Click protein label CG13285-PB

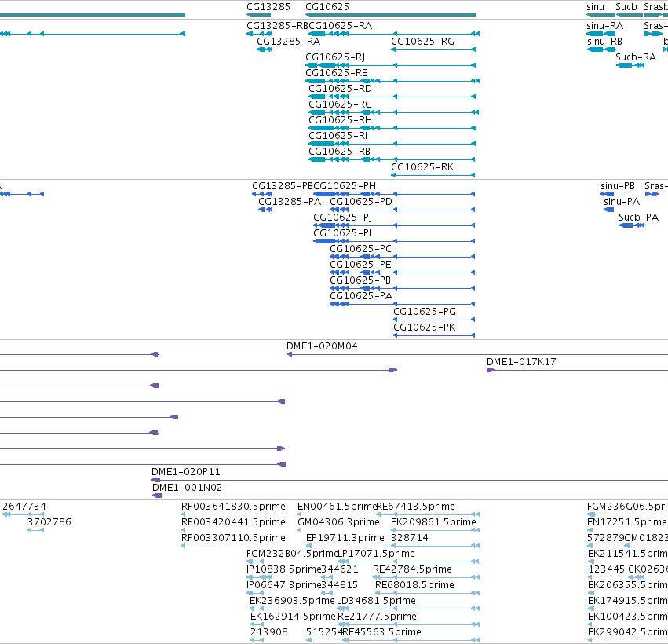click(283, 186)
